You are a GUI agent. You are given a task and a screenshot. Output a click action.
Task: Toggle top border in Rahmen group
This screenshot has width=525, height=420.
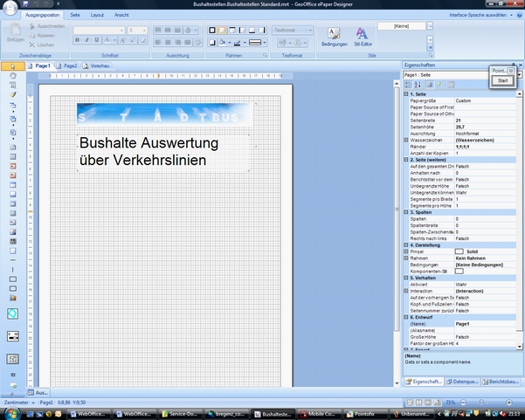pyautogui.click(x=231, y=31)
